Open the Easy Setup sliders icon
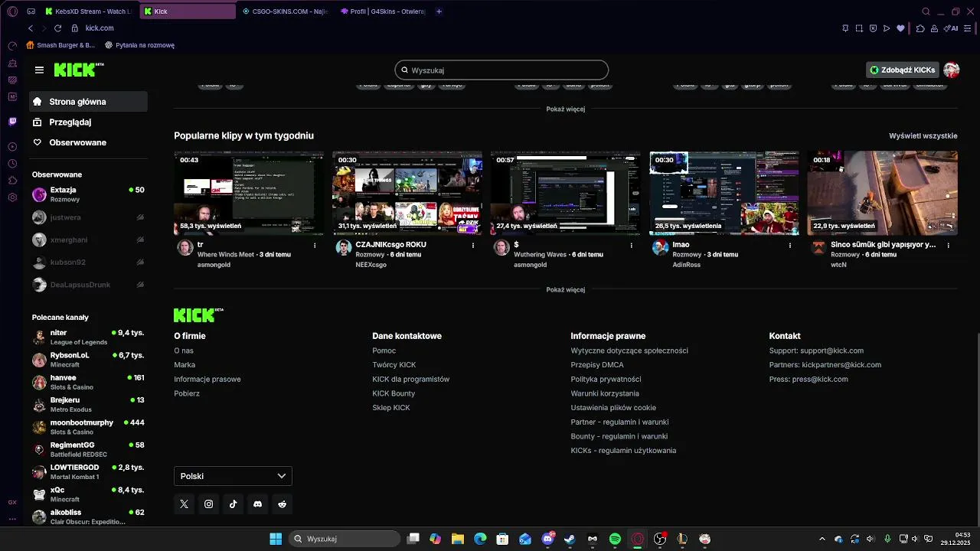 click(969, 28)
